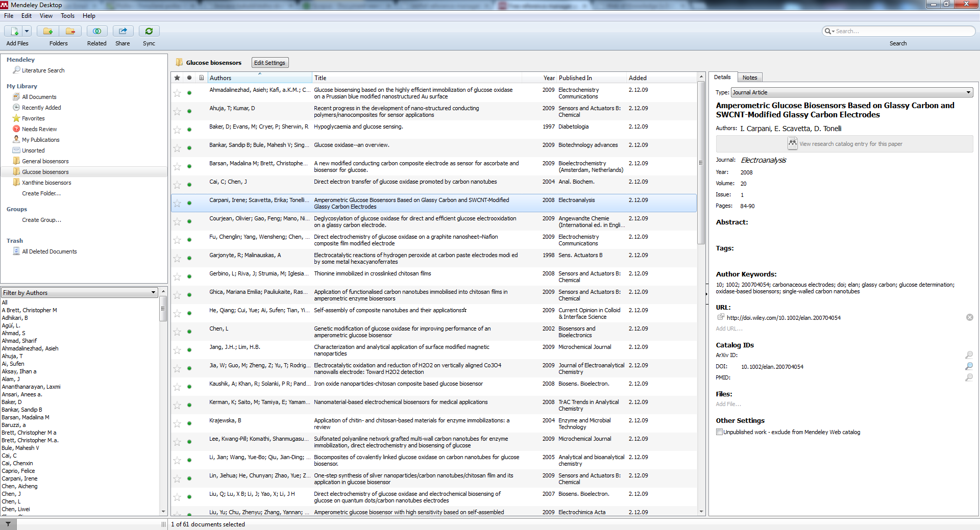Screen dimensions: 980x530
Task: Toggle read status dot for Cai, C row
Action: pyautogui.click(x=189, y=185)
